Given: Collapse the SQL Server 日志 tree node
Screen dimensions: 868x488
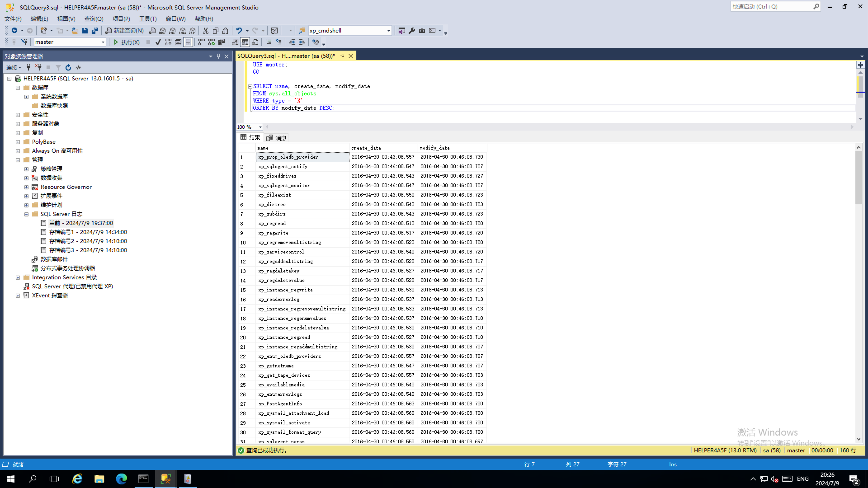Looking at the screenshot, I should (x=26, y=214).
